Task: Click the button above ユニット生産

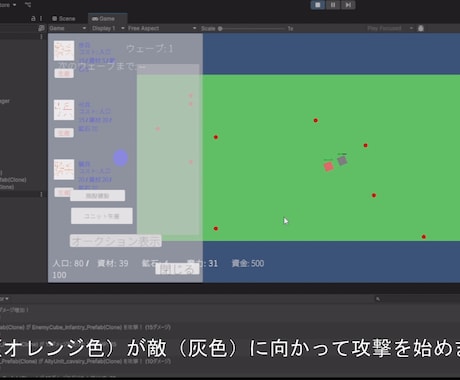Action: click(98, 196)
